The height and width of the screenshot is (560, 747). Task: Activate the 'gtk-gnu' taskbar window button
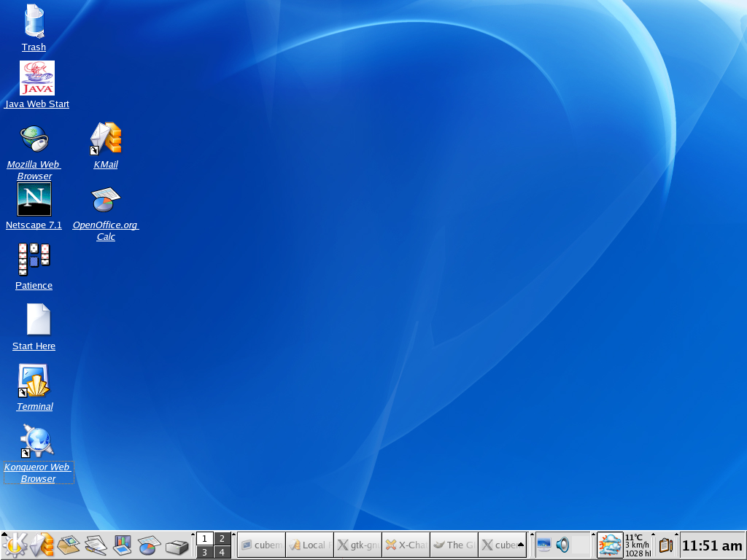click(x=357, y=545)
